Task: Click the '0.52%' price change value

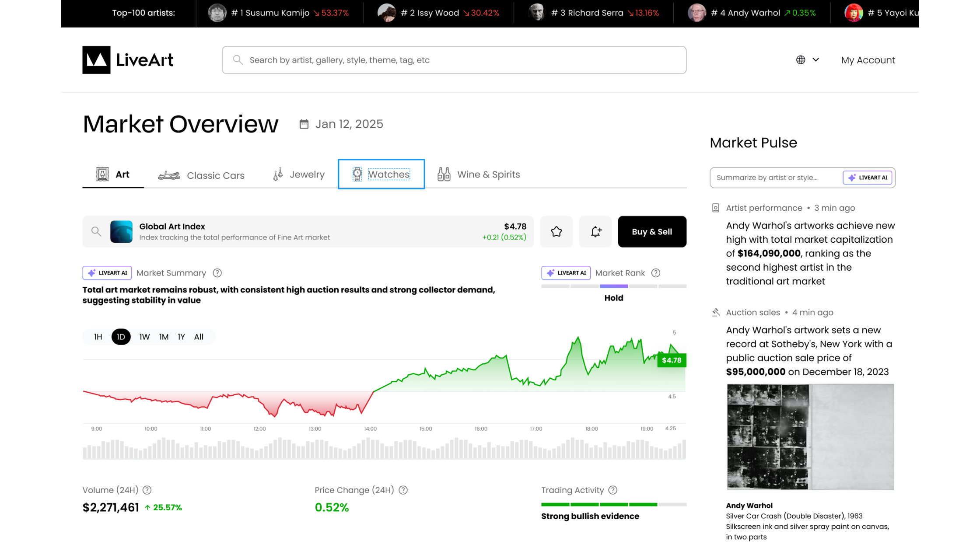Action: 332,507
